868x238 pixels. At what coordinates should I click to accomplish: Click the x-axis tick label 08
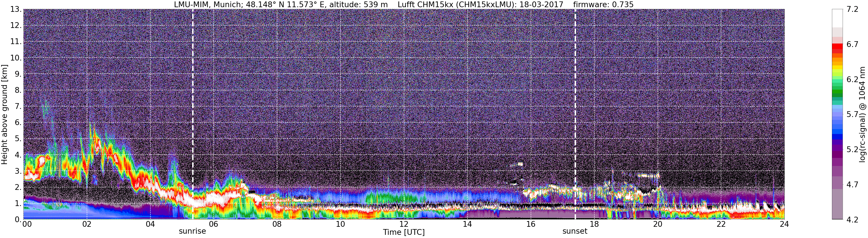click(277, 224)
